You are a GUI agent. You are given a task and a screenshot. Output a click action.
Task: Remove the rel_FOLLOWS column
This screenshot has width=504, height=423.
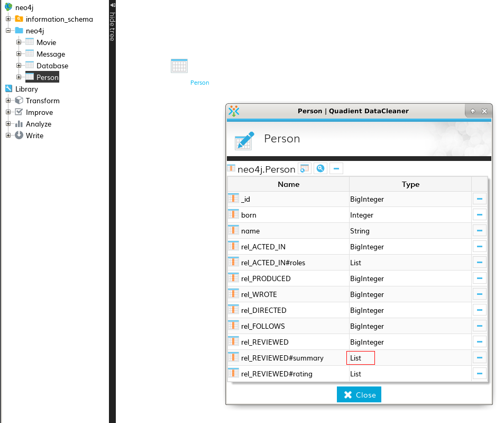pyautogui.click(x=480, y=326)
